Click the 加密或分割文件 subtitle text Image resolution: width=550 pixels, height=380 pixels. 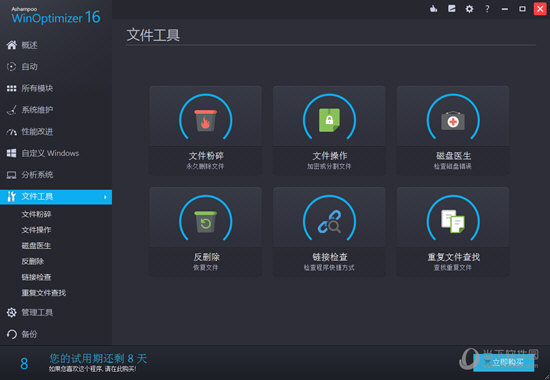329,166
